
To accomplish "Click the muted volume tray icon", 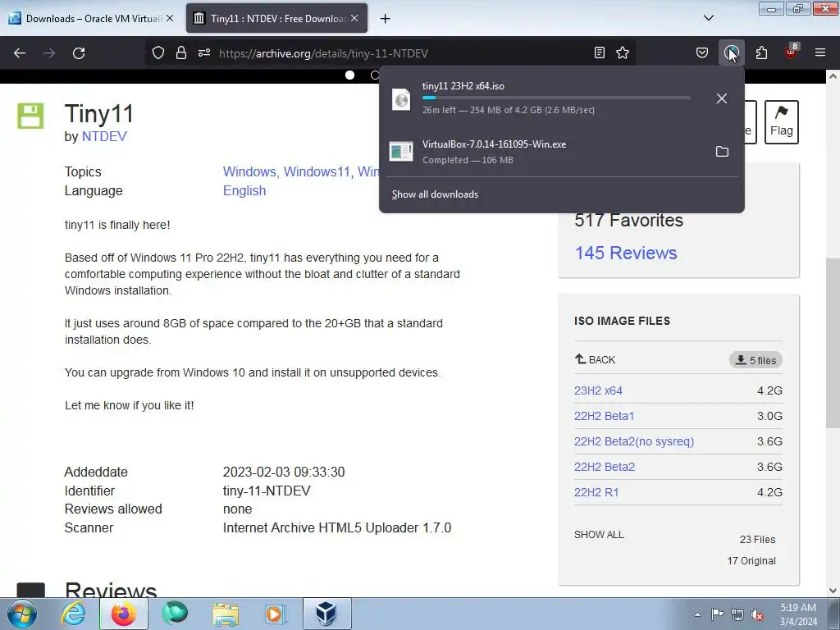I will tap(757, 614).
